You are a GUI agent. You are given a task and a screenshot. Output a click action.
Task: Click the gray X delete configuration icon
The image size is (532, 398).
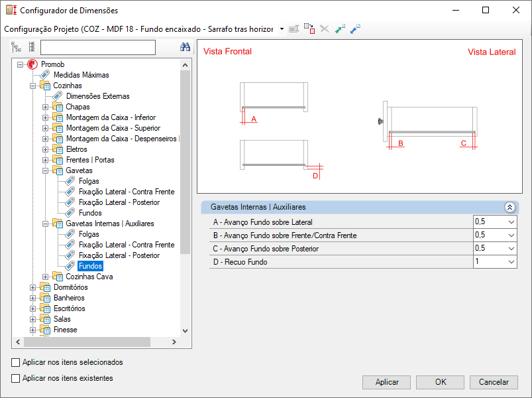tap(325, 29)
